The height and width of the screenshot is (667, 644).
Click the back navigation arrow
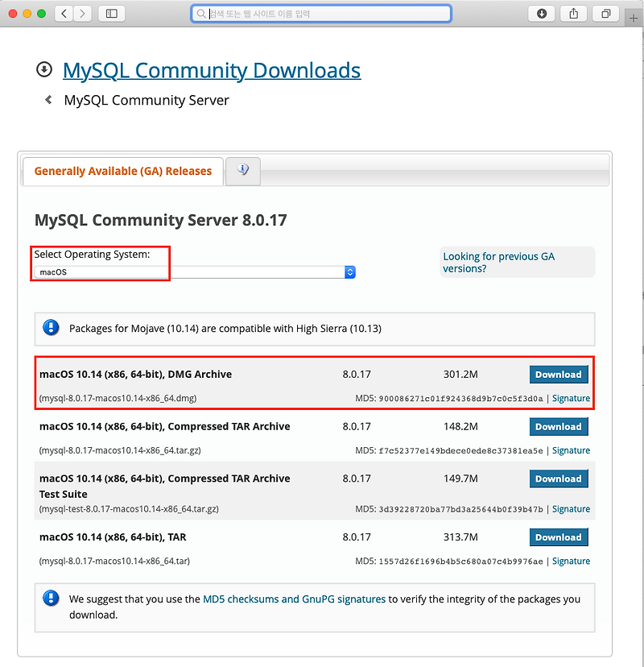click(63, 13)
